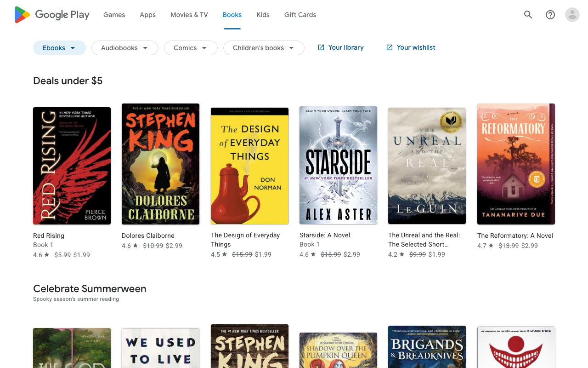This screenshot has height=368, width=588.
Task: Click the 4.2 star rating for The Unreal and the Real
Action: coord(396,254)
